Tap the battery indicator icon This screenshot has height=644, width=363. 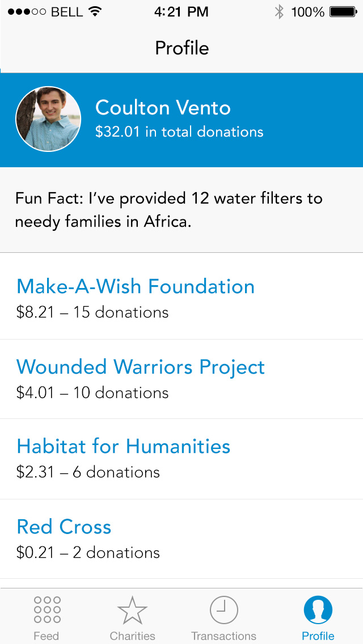point(343,12)
